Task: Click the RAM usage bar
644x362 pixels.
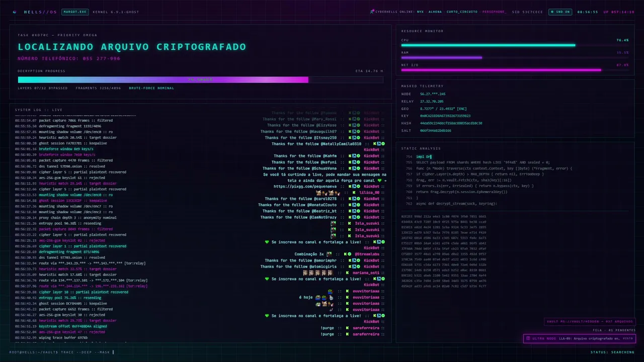Action: 515,57
